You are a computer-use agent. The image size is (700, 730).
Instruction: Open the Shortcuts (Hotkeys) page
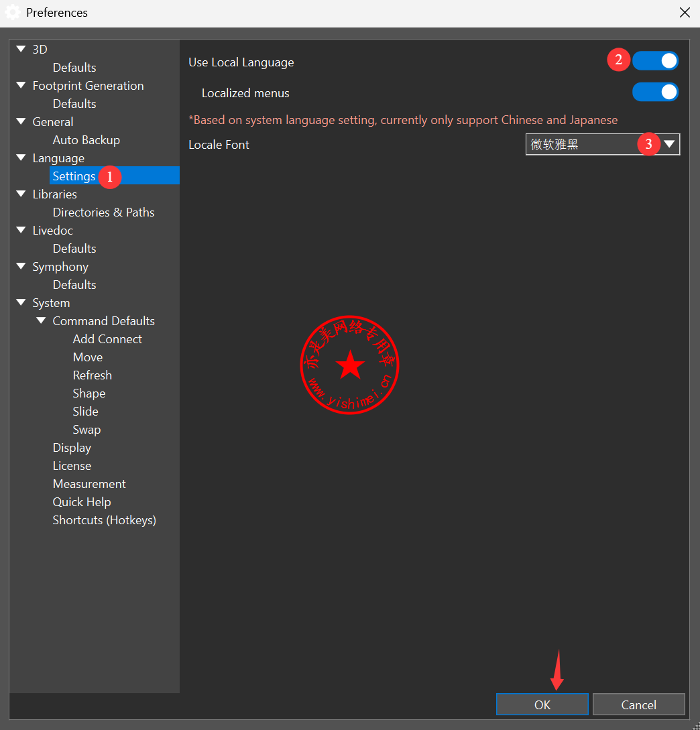point(104,520)
